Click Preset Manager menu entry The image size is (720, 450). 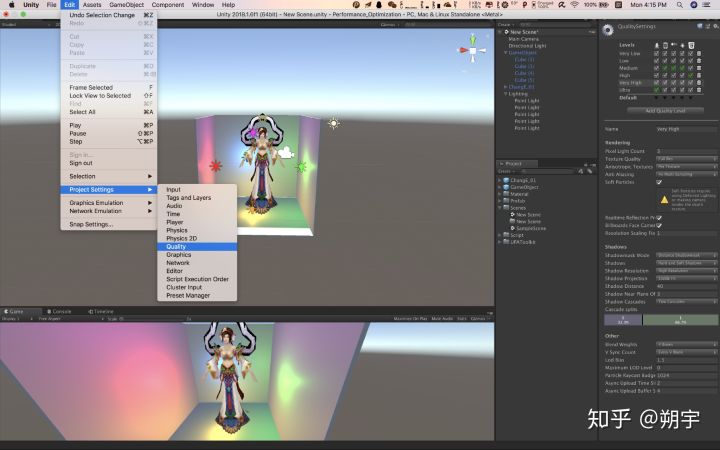(197, 295)
